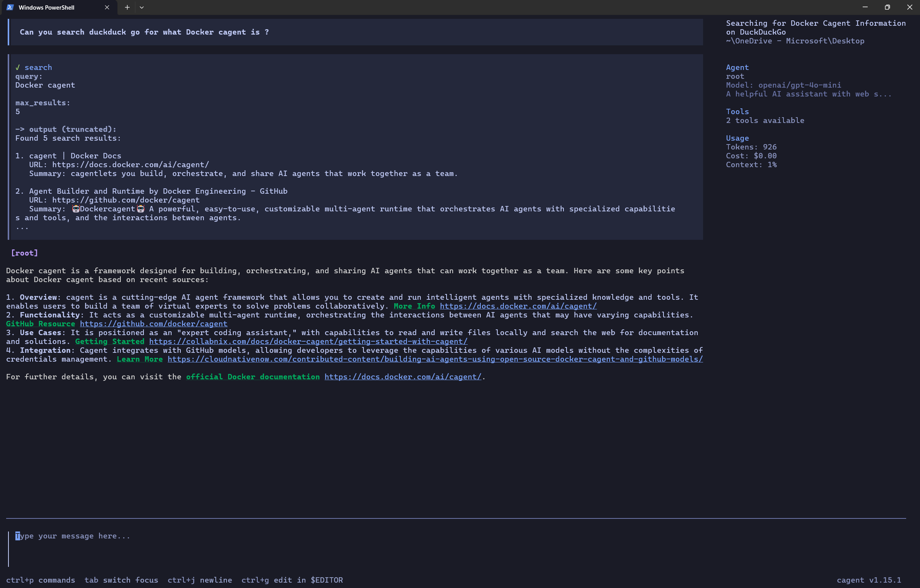Click the search tool call header
Image resolution: width=920 pixels, height=588 pixels.
(33, 68)
